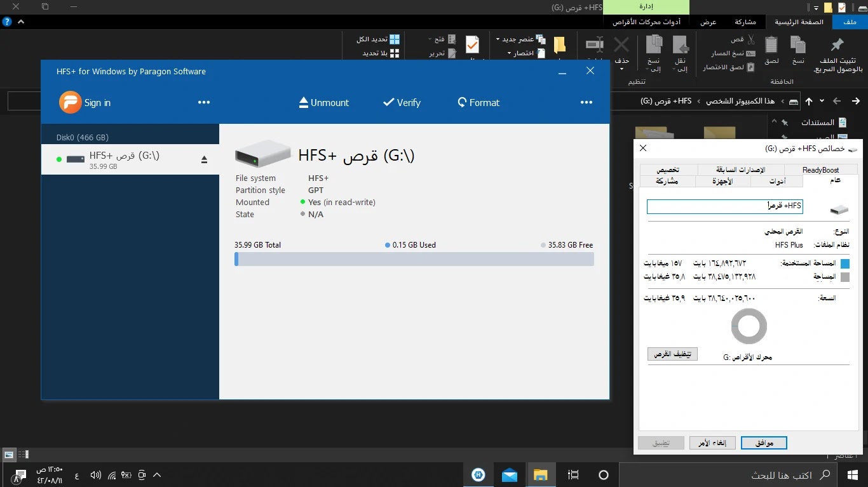Screen dimensions: 868x487
Task: Click موافق OK button in properties
Action: [x=764, y=443]
